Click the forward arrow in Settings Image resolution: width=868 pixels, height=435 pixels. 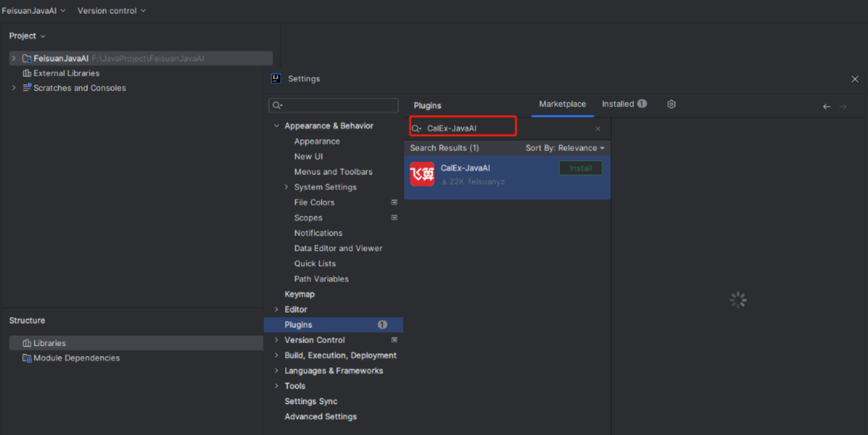point(843,106)
